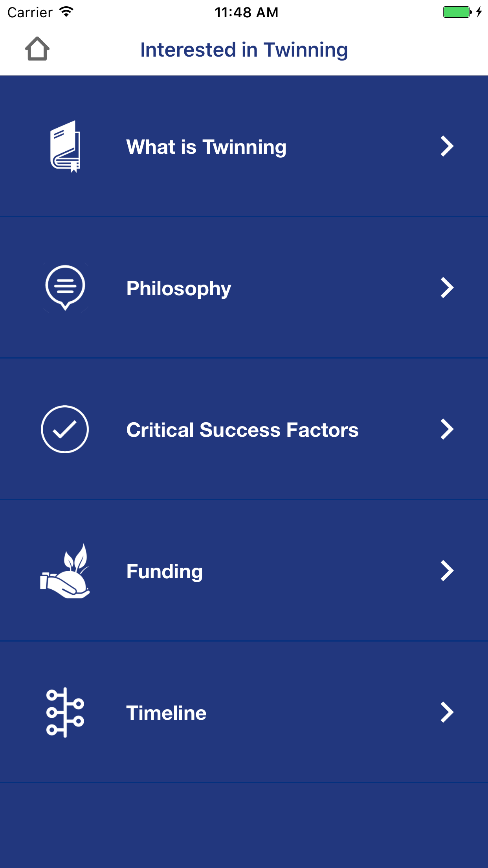The image size is (488, 868).
Task: Go to Critical Success Factors
Action: [242, 430]
